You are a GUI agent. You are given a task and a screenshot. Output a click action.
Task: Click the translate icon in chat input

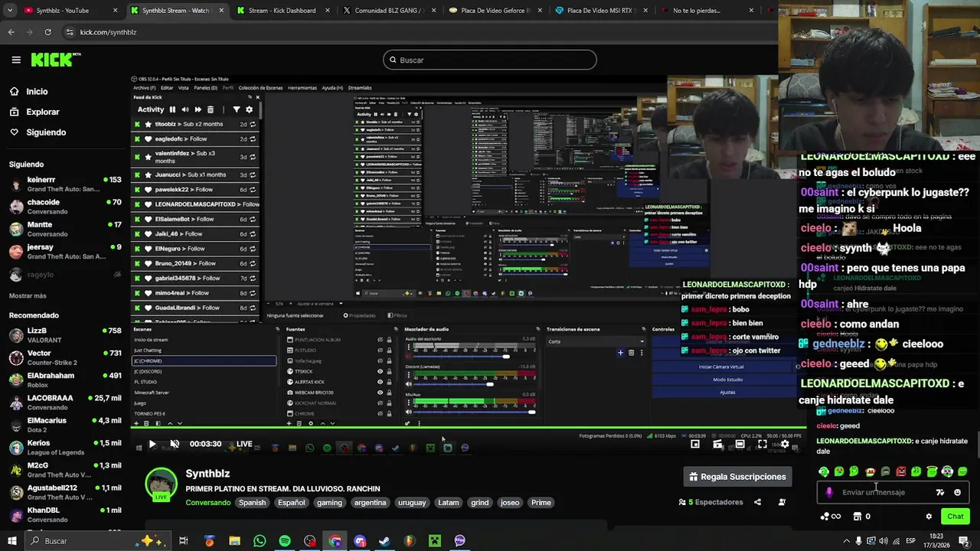pyautogui.click(x=940, y=492)
